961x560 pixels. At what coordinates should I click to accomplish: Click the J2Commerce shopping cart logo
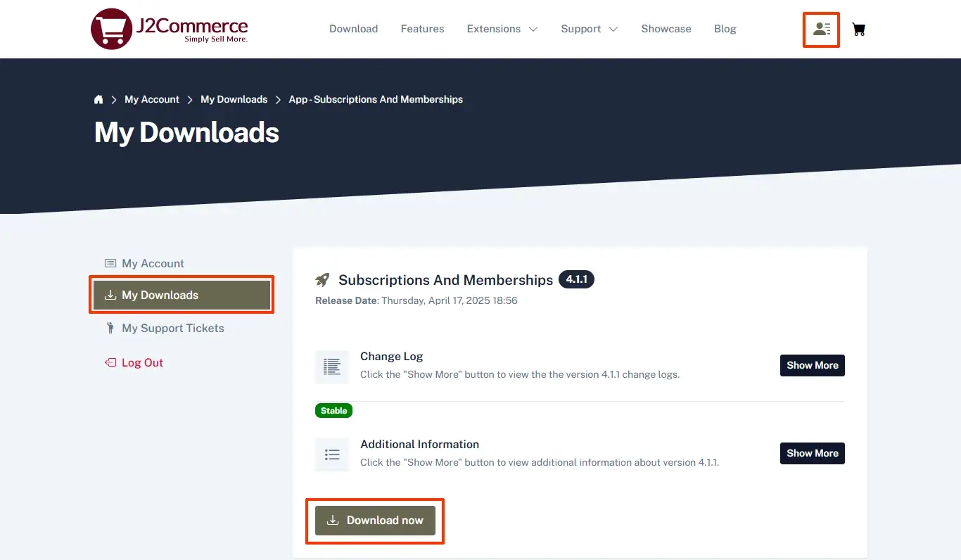pos(170,29)
